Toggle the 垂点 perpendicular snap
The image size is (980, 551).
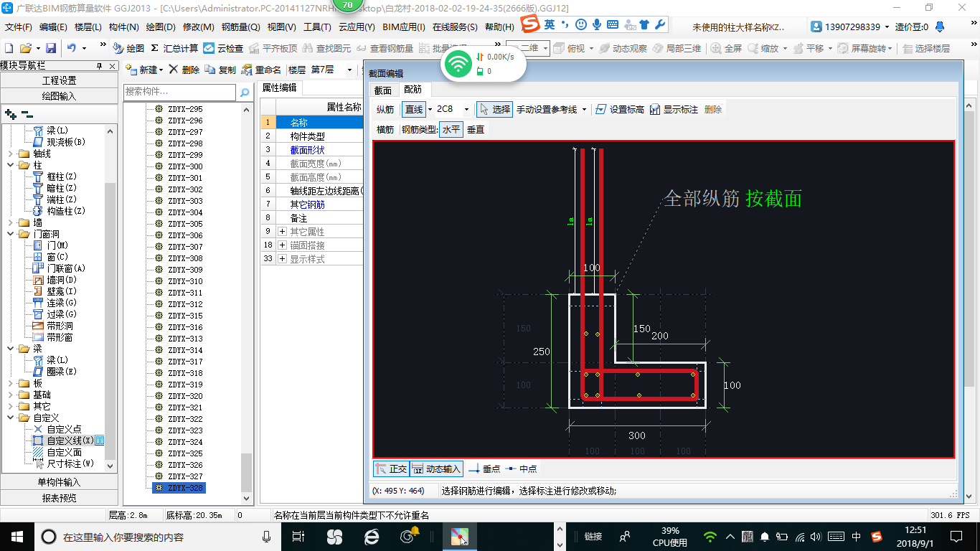484,468
